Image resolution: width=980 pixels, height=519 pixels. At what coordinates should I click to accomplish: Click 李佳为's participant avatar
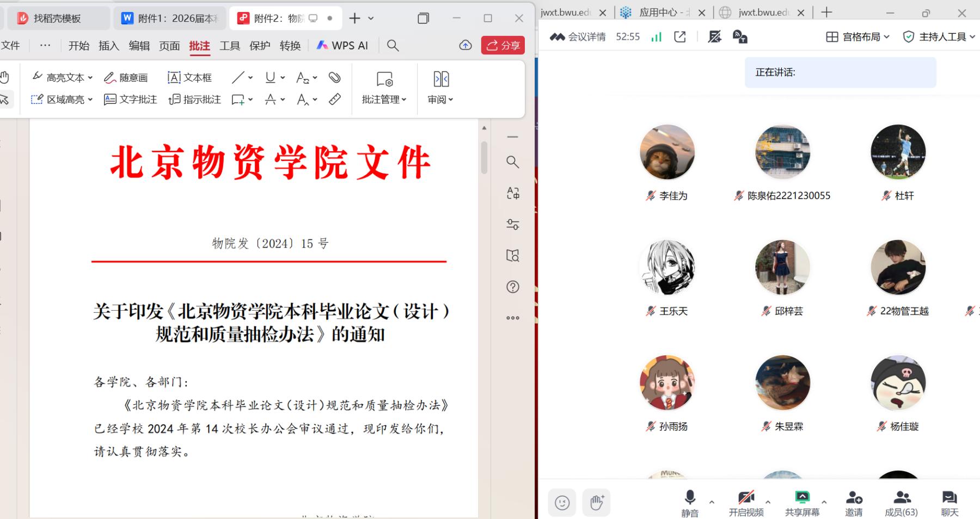point(667,152)
